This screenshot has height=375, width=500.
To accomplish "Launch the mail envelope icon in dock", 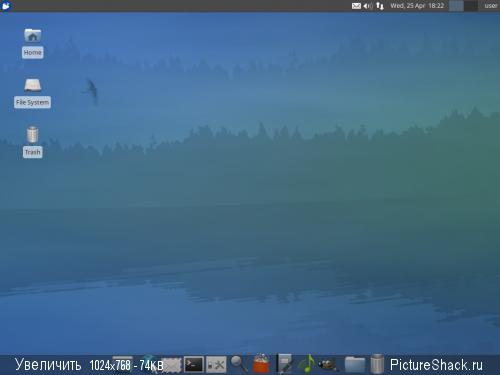I will pyautogui.click(x=172, y=365).
